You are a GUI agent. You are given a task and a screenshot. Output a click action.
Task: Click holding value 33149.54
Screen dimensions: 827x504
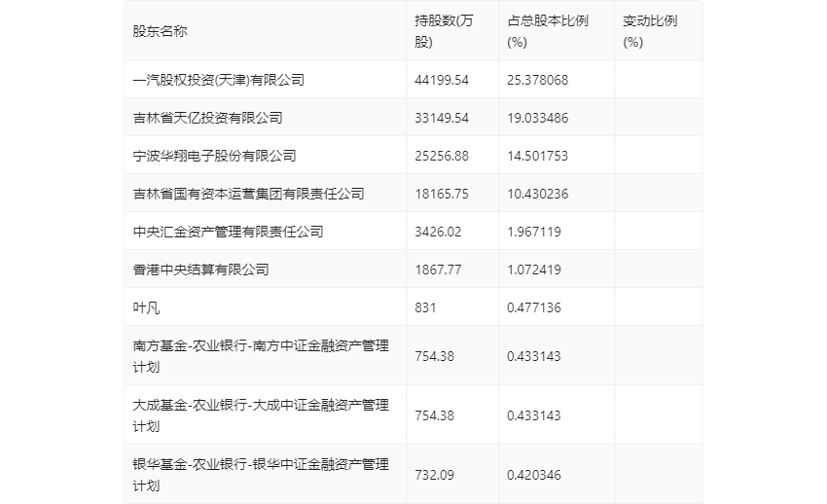pos(442,118)
